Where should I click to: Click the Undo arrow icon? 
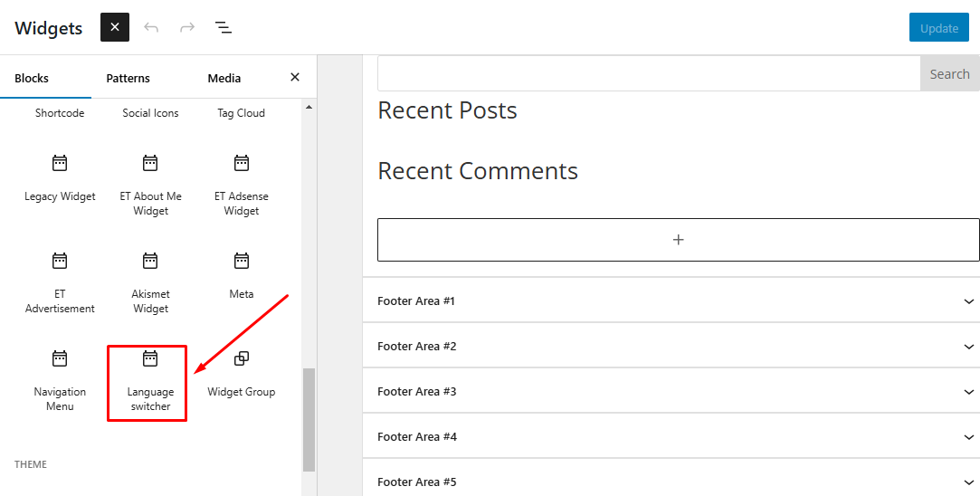(x=151, y=28)
